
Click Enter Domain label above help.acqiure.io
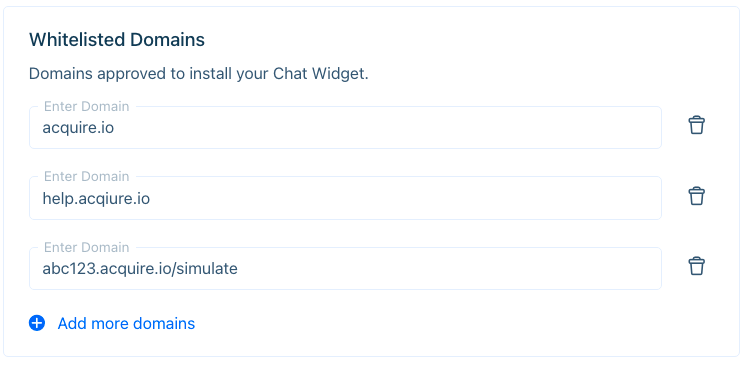click(87, 177)
